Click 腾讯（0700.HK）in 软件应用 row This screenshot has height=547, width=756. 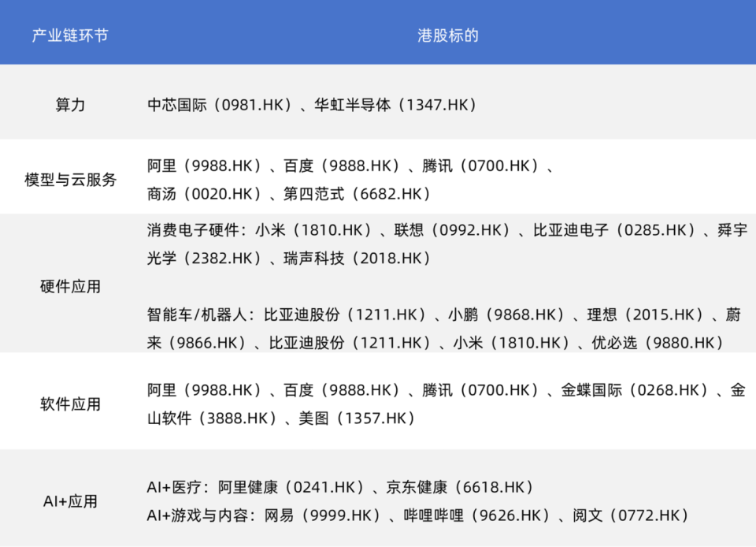tap(484, 390)
